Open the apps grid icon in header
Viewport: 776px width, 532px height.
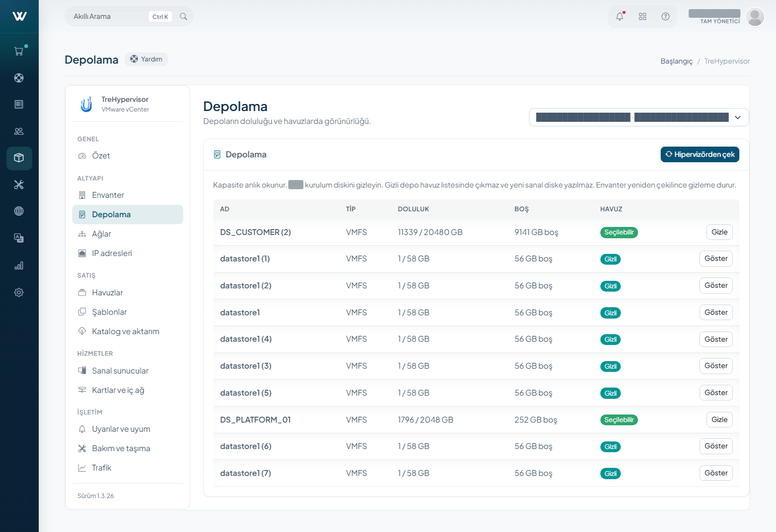click(642, 17)
